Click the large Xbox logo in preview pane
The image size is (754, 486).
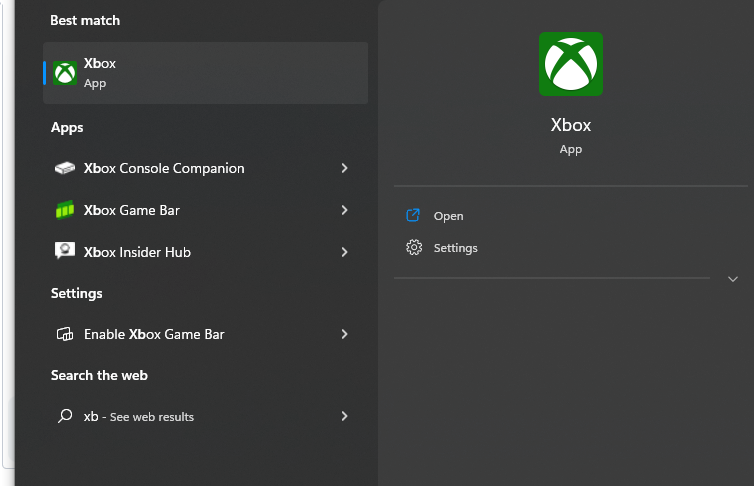pos(571,64)
